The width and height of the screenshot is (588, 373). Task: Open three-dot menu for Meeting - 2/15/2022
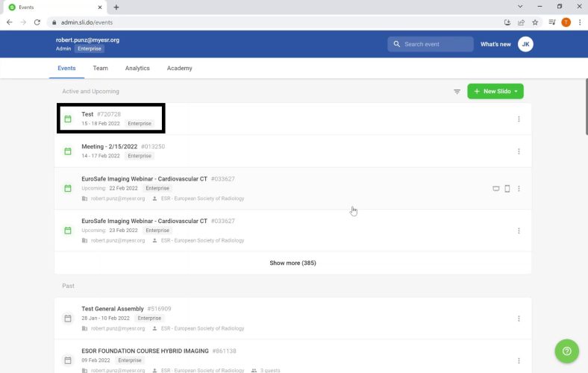tap(519, 151)
